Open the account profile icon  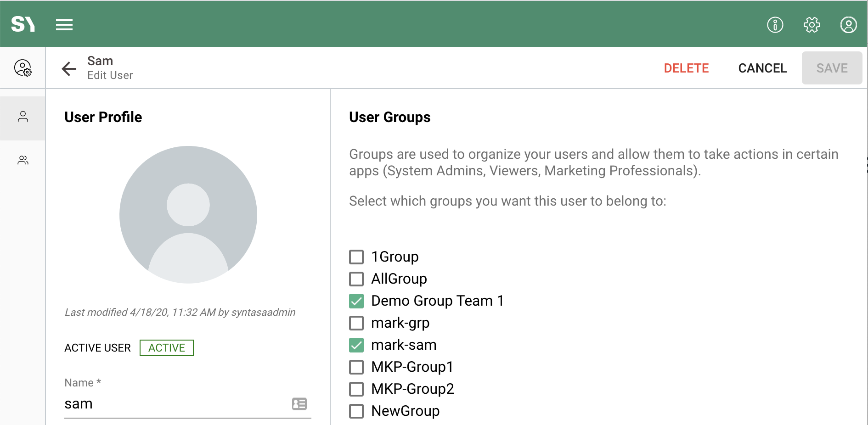848,25
